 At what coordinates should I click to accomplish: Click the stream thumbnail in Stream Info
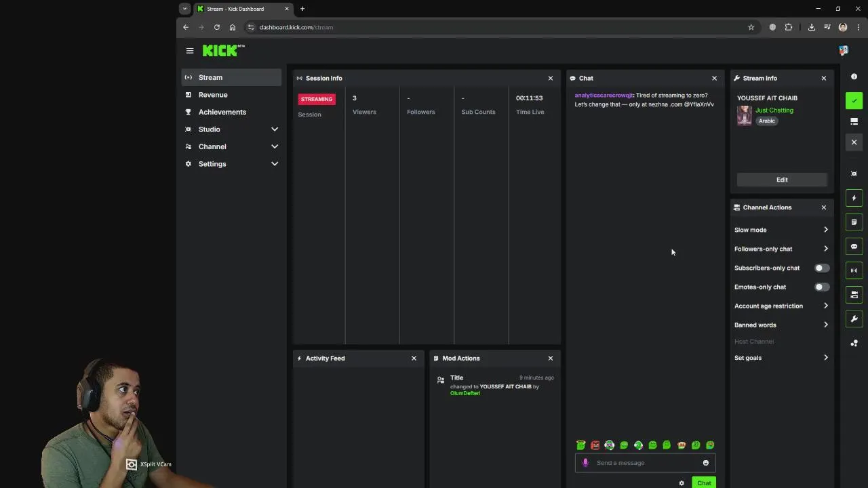[745, 115]
